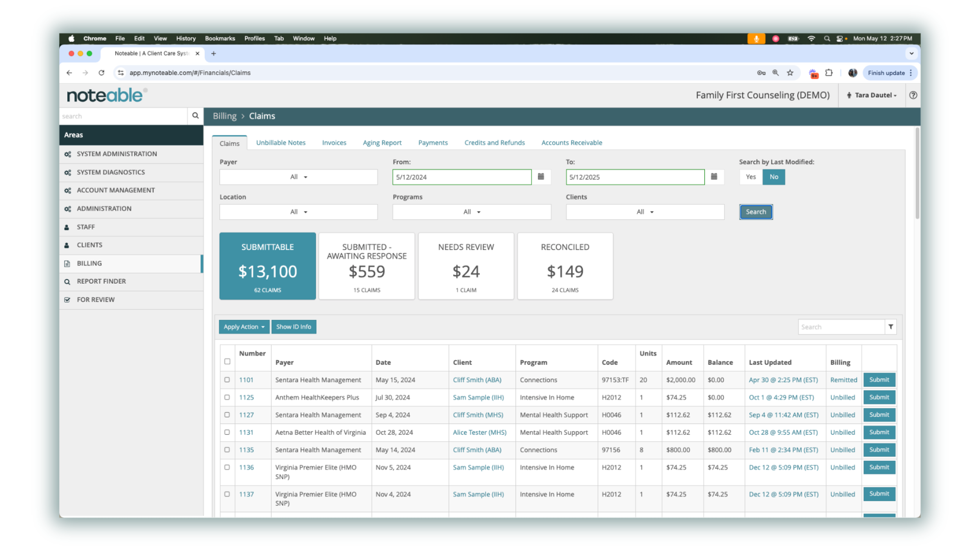The image size is (980, 551).
Task: Click the filter icon beside the table search box
Action: (x=891, y=326)
